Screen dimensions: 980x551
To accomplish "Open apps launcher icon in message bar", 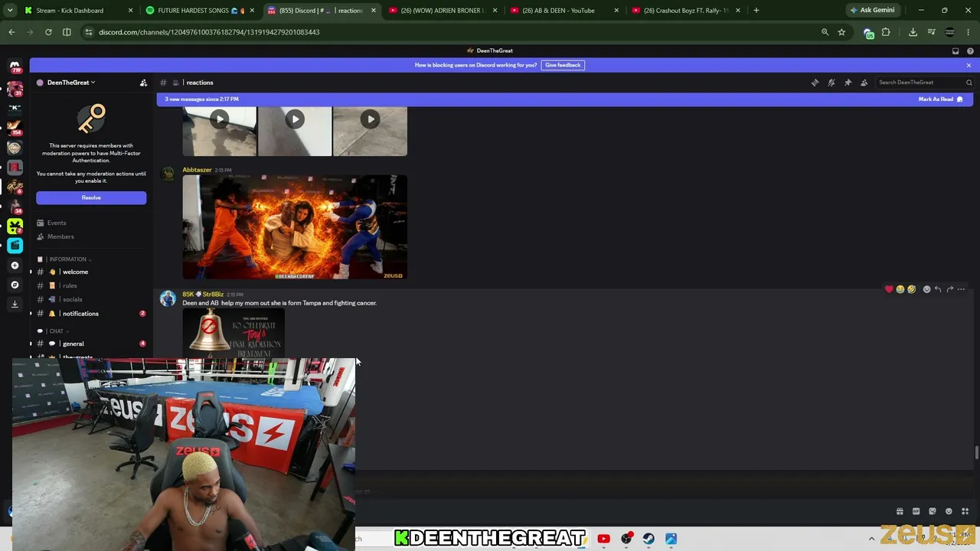I will tap(965, 511).
